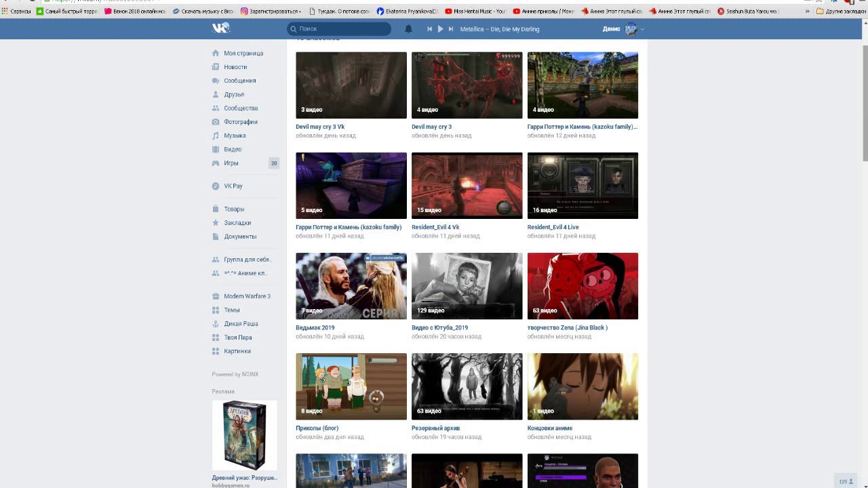Open the Концовки аниме album title
Image resolution: width=868 pixels, height=488 pixels.
(550, 428)
